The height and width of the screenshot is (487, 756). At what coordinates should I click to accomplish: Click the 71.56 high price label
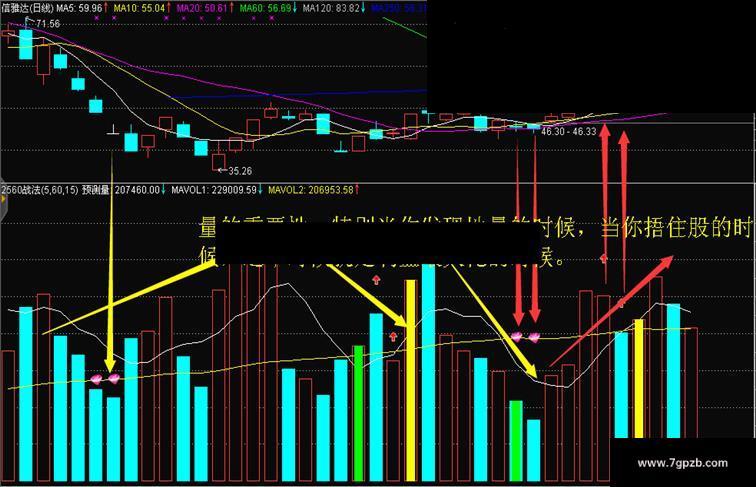coord(48,24)
